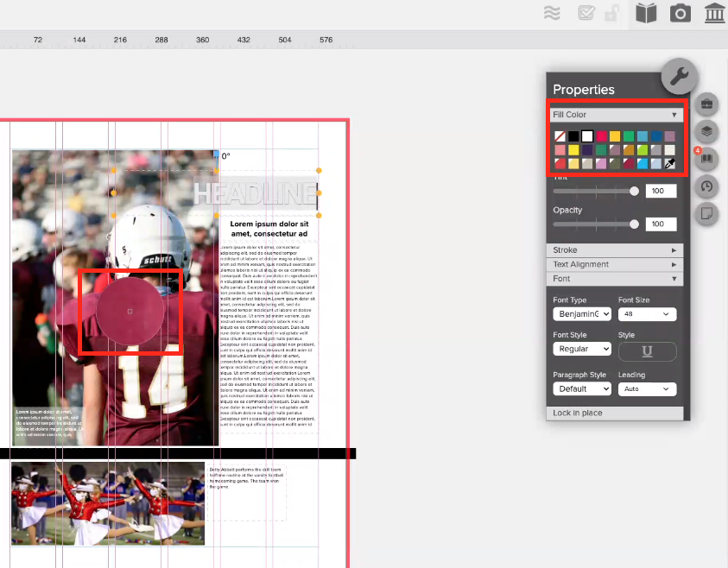Open the Properties wrench icon
Image resolution: width=728 pixels, height=568 pixels.
(x=679, y=77)
